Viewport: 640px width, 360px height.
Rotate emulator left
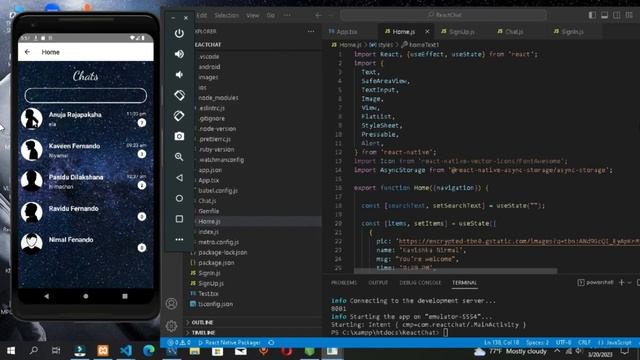[x=179, y=95]
